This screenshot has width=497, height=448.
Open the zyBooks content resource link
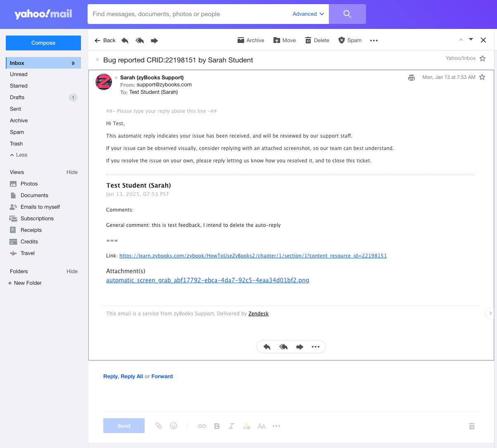(x=253, y=256)
